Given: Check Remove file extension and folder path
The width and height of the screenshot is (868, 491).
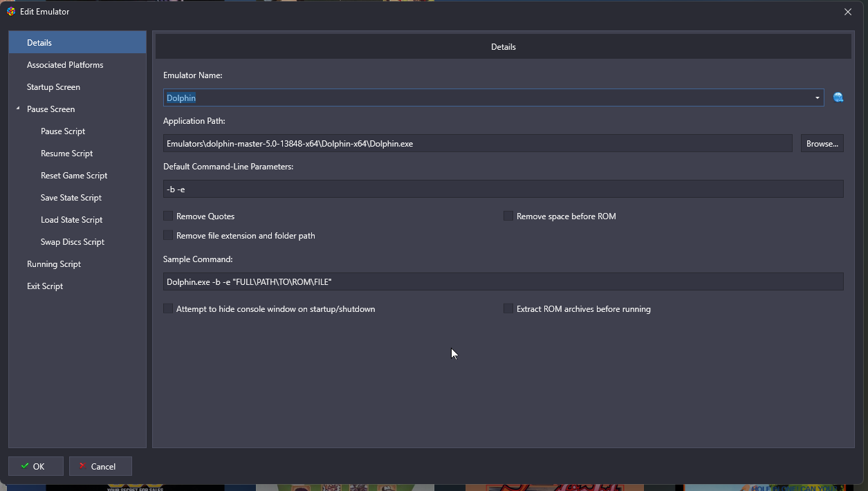Looking at the screenshot, I should [168, 236].
